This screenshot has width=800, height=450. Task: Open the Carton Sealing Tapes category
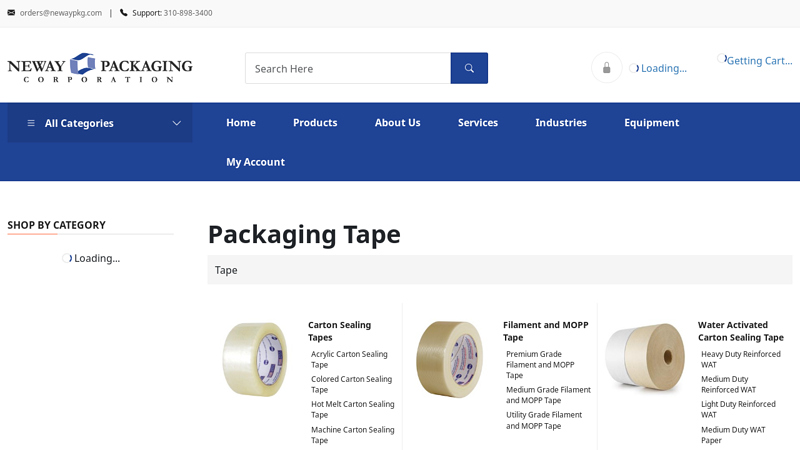pos(339,331)
